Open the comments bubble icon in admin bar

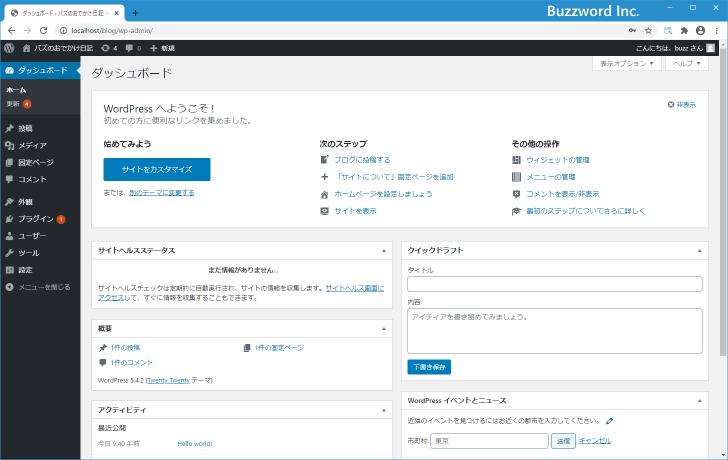click(x=130, y=48)
